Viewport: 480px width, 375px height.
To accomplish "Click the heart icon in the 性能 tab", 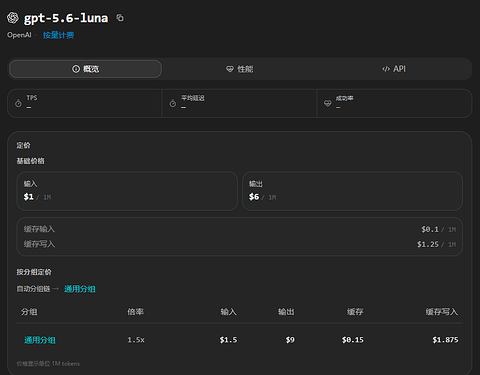I will tap(230, 69).
